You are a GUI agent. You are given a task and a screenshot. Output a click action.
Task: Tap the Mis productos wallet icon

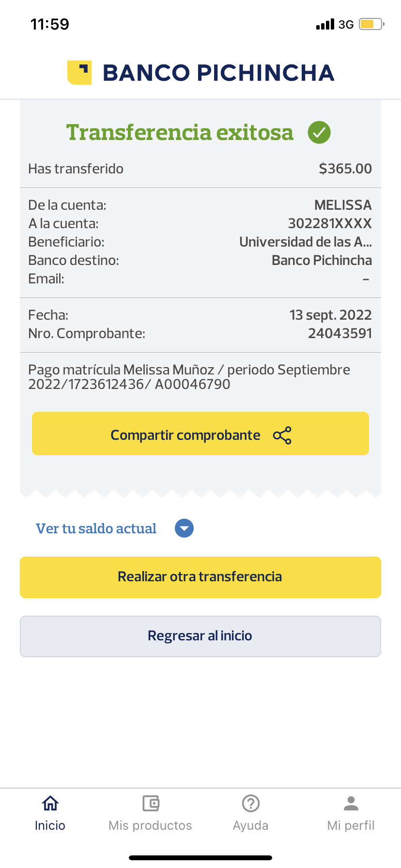[151, 804]
